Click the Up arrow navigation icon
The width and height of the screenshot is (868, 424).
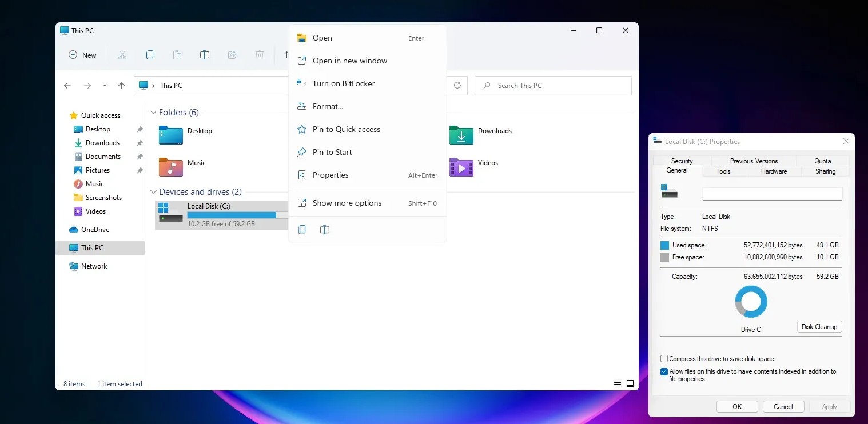click(x=121, y=86)
